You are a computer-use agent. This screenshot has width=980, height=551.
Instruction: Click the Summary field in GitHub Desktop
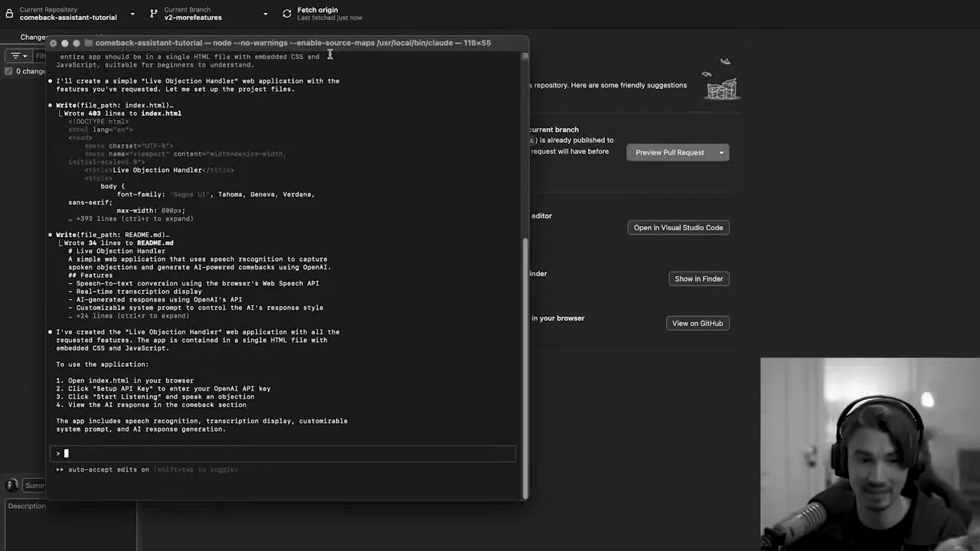tap(34, 485)
